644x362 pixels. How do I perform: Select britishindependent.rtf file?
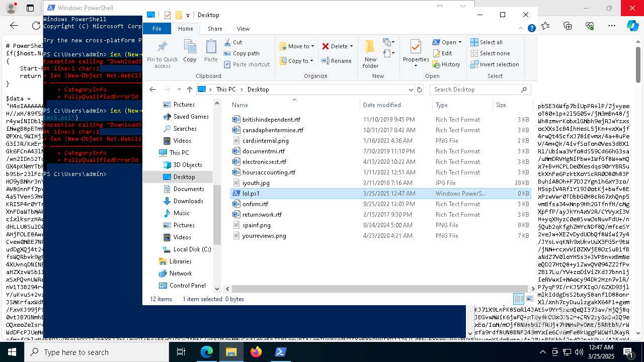coord(271,120)
